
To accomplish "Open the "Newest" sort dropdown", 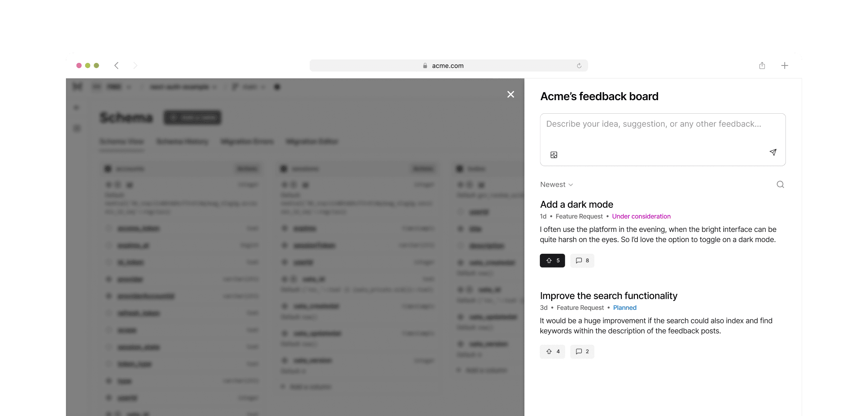I will 553,184.
